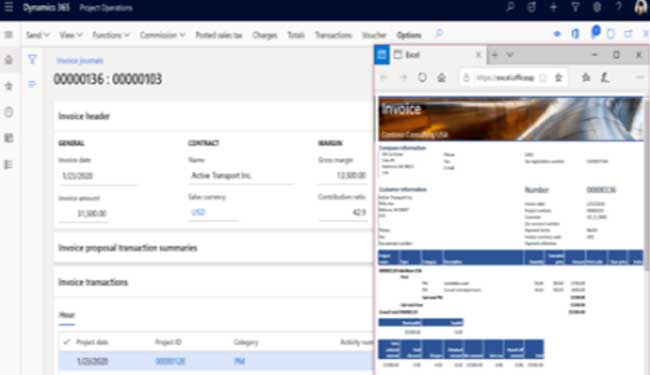Open USD sales currency link

click(199, 212)
